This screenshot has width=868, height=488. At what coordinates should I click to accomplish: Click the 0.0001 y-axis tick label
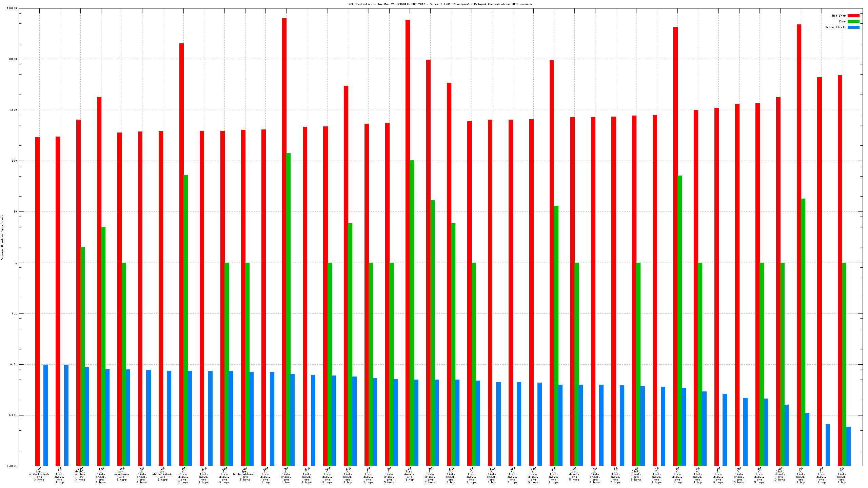click(12, 466)
